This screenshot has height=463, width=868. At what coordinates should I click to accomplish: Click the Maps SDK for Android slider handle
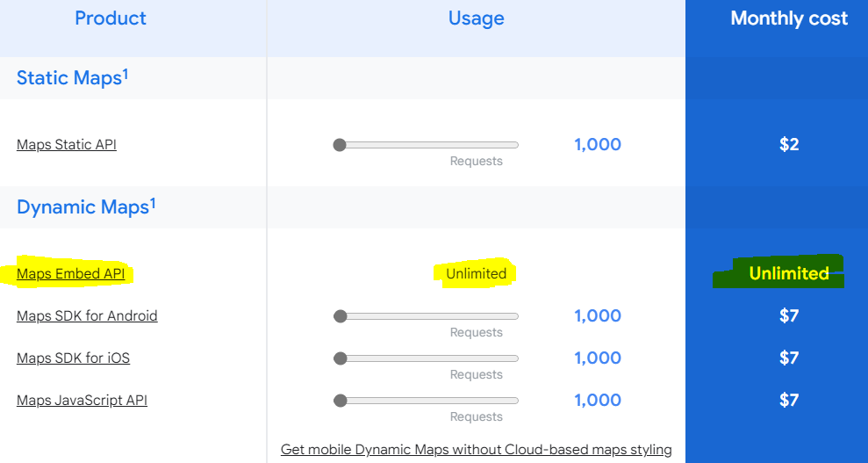click(340, 316)
